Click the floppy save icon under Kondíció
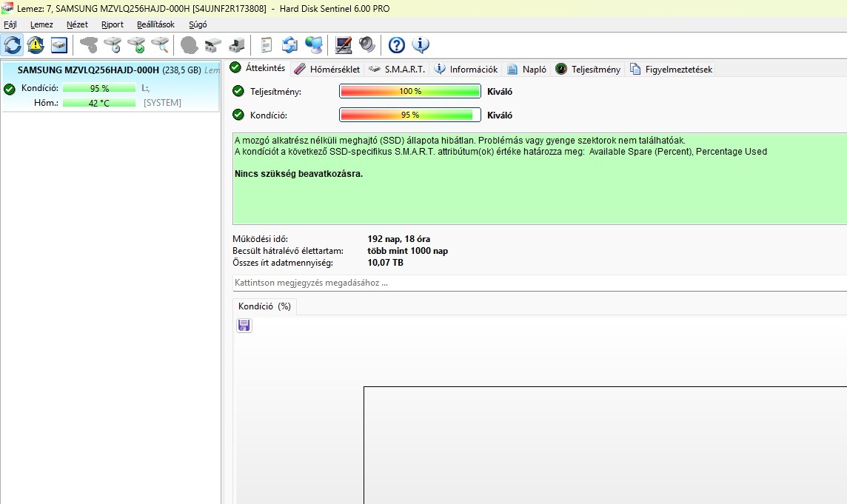The image size is (847, 504). [x=244, y=325]
